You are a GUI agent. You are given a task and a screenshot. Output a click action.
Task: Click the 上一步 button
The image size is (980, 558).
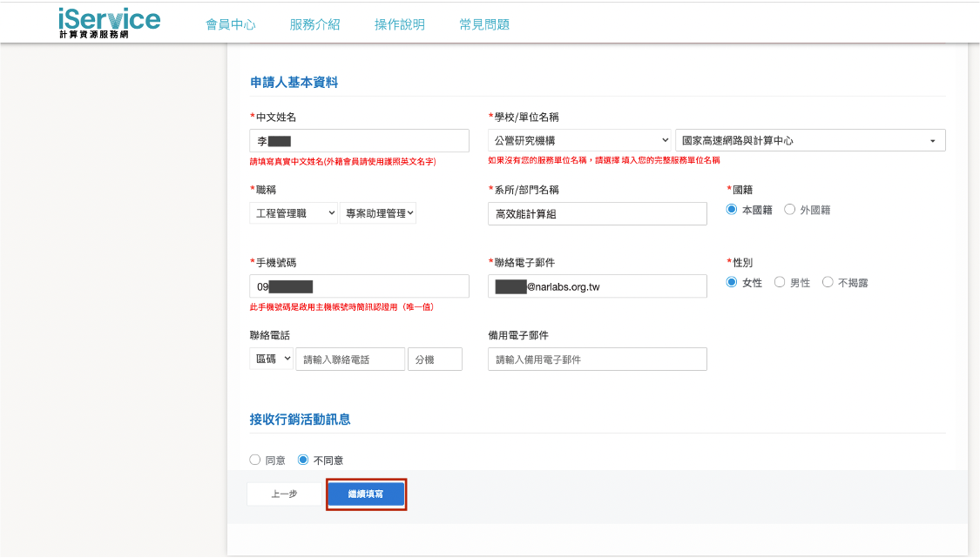pyautogui.click(x=284, y=494)
